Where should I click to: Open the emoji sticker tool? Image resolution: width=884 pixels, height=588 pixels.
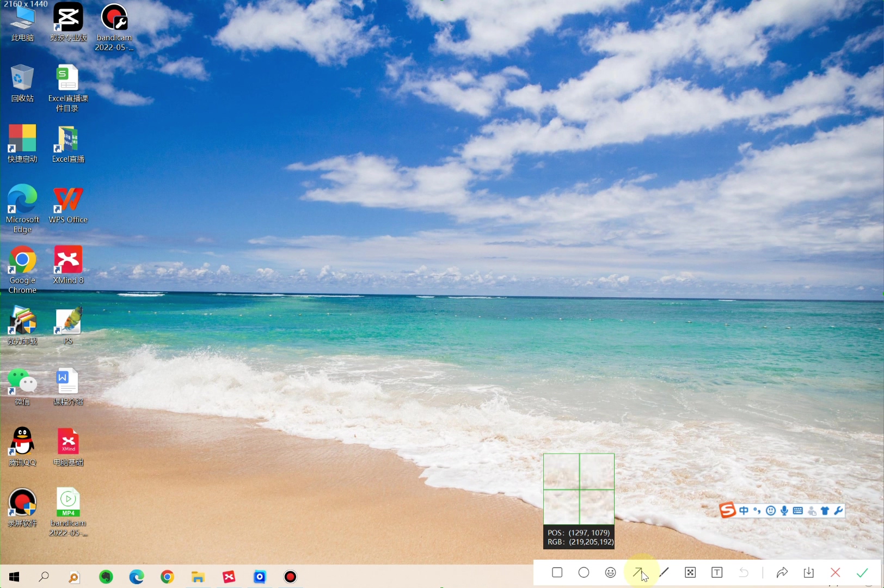coord(610,572)
